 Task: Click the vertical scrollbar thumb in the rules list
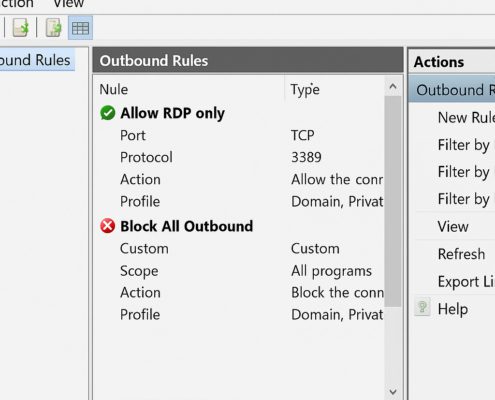point(393,201)
